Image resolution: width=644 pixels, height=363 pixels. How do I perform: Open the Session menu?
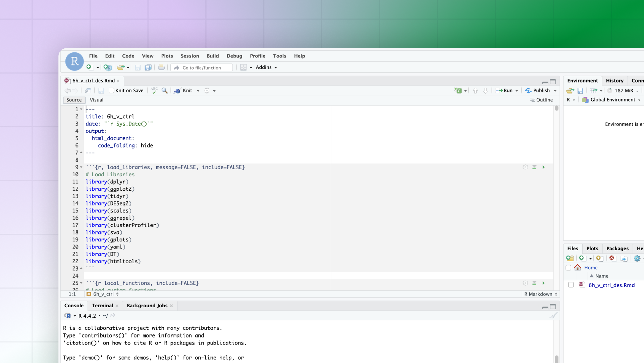[190, 56]
